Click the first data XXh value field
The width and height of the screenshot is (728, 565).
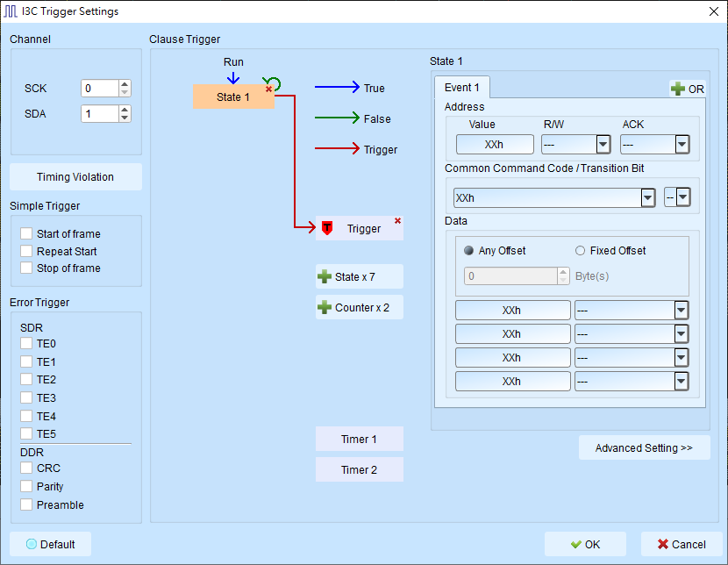512,310
